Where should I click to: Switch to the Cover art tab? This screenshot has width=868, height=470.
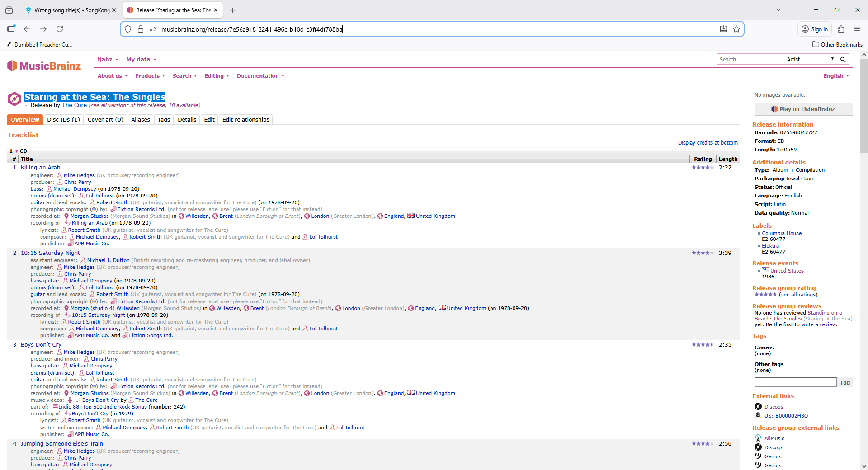point(105,120)
